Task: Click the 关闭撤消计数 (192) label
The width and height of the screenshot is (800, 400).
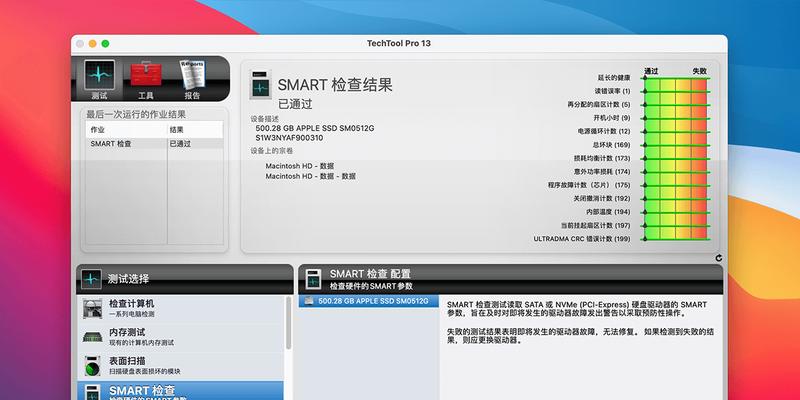Action: (x=602, y=198)
